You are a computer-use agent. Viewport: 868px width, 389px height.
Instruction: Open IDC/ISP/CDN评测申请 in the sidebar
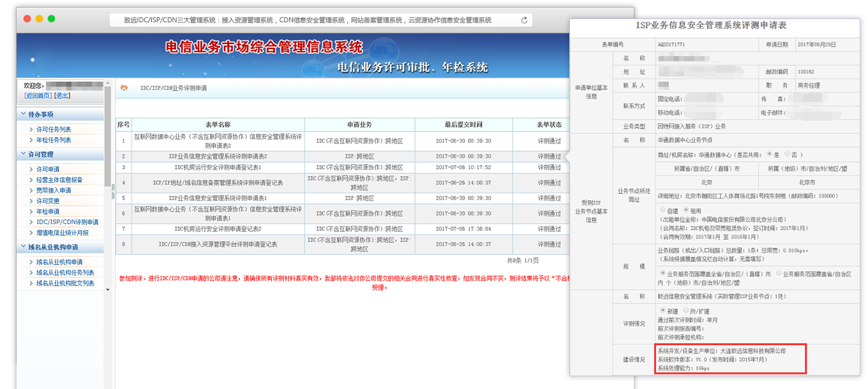(67, 223)
